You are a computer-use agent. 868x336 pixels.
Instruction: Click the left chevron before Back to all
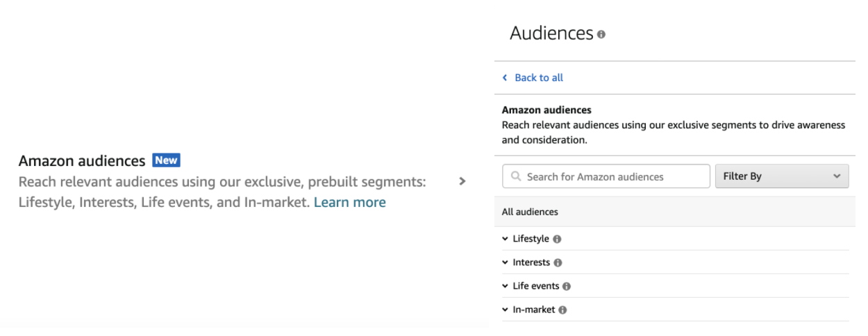pyautogui.click(x=506, y=78)
